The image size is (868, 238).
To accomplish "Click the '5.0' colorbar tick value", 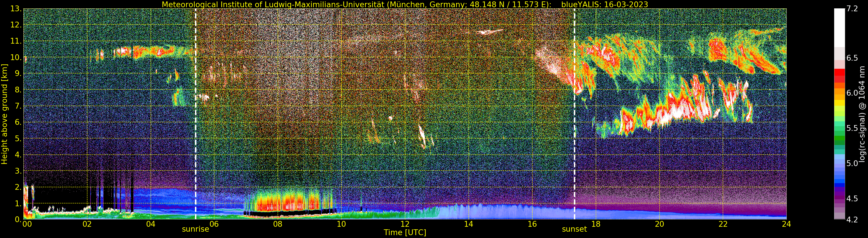I will click(x=852, y=163).
